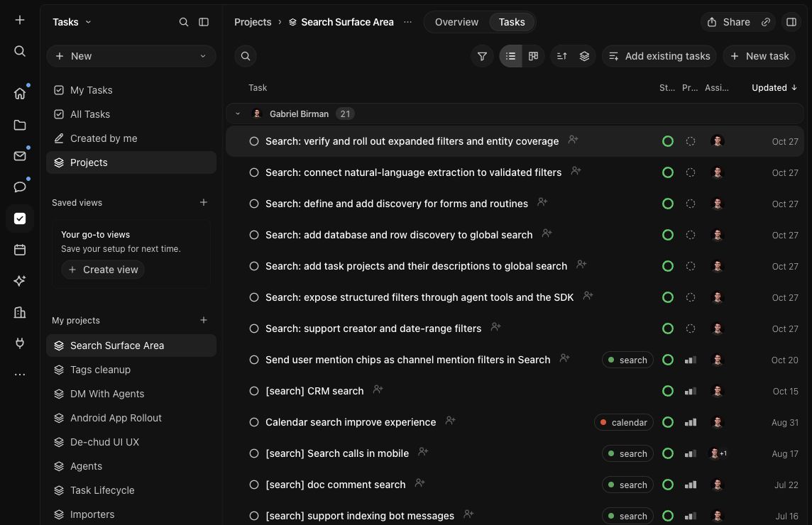812x525 pixels.
Task: Open the building icon in the left rail
Action: point(20,312)
